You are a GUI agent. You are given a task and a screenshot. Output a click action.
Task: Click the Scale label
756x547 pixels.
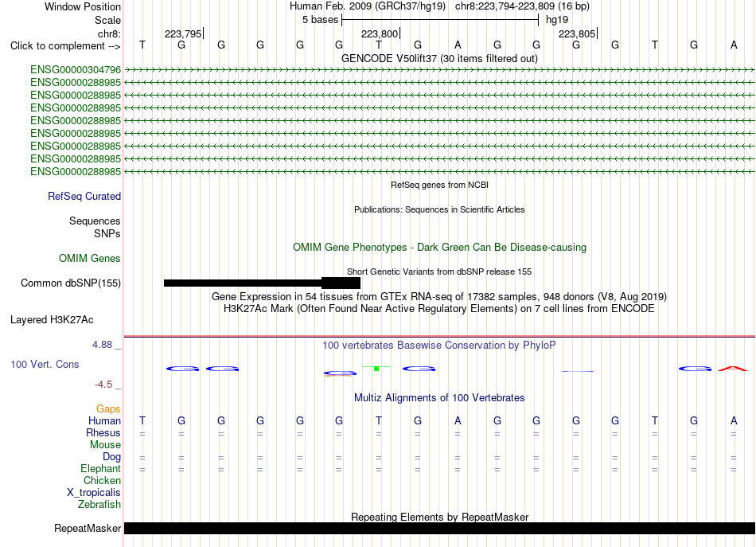point(108,20)
